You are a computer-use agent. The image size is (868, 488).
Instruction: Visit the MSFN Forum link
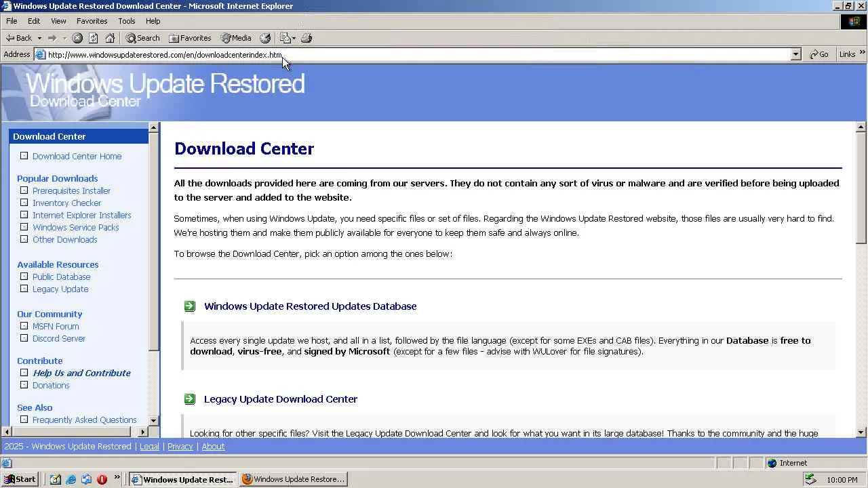coord(56,327)
